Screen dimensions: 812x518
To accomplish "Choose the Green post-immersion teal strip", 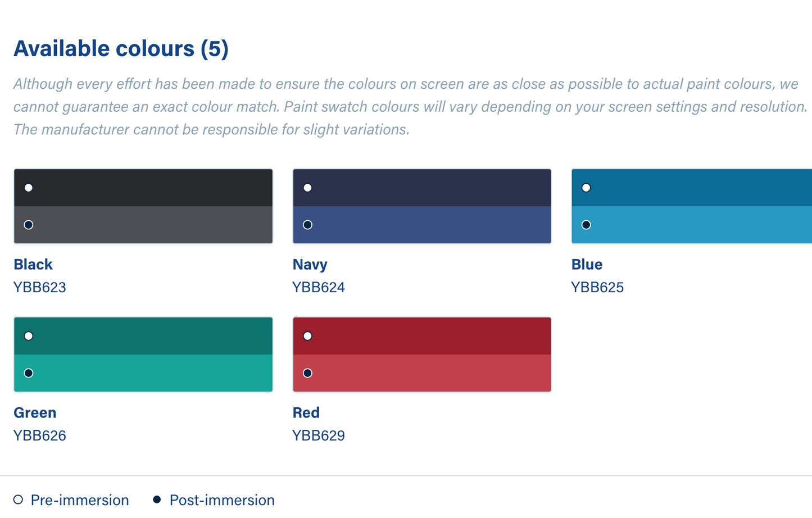I will (x=143, y=373).
